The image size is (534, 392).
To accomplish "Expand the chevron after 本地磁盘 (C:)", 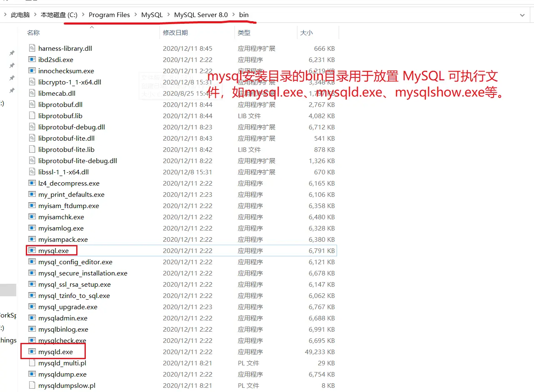I will (83, 15).
